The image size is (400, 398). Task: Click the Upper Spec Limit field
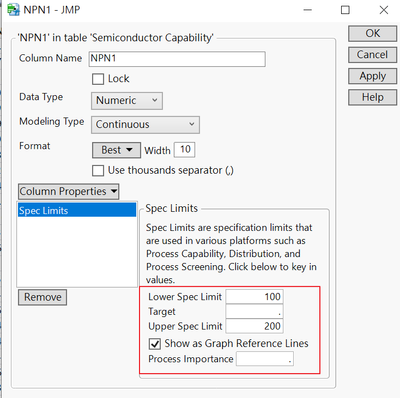point(254,326)
